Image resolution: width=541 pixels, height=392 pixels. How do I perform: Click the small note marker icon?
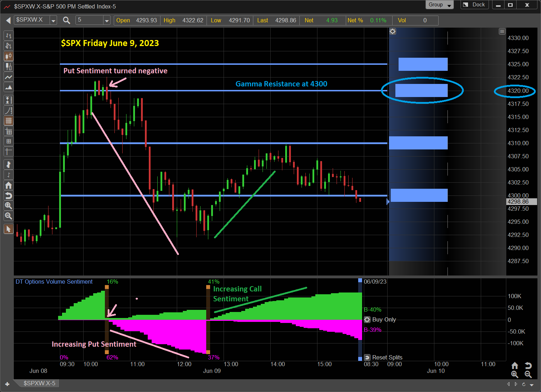tap(9, 175)
